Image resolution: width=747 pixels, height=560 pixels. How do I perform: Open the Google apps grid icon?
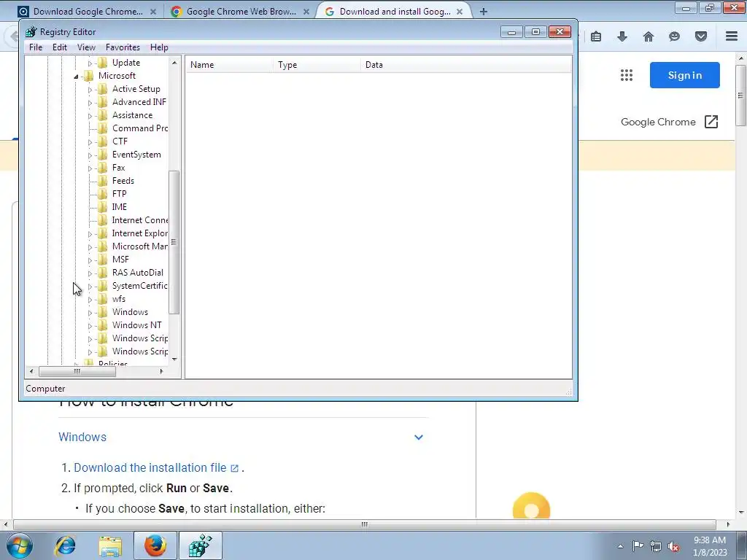[x=627, y=75]
